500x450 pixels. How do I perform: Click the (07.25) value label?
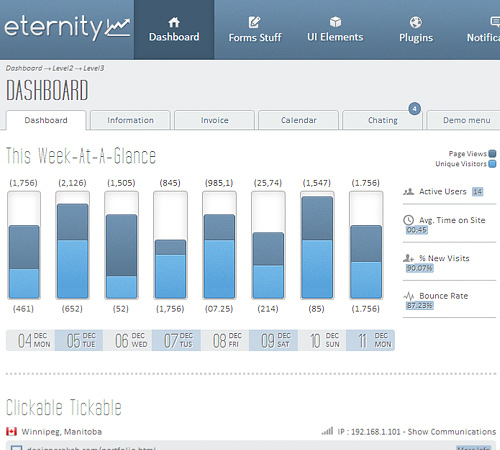tap(219, 309)
